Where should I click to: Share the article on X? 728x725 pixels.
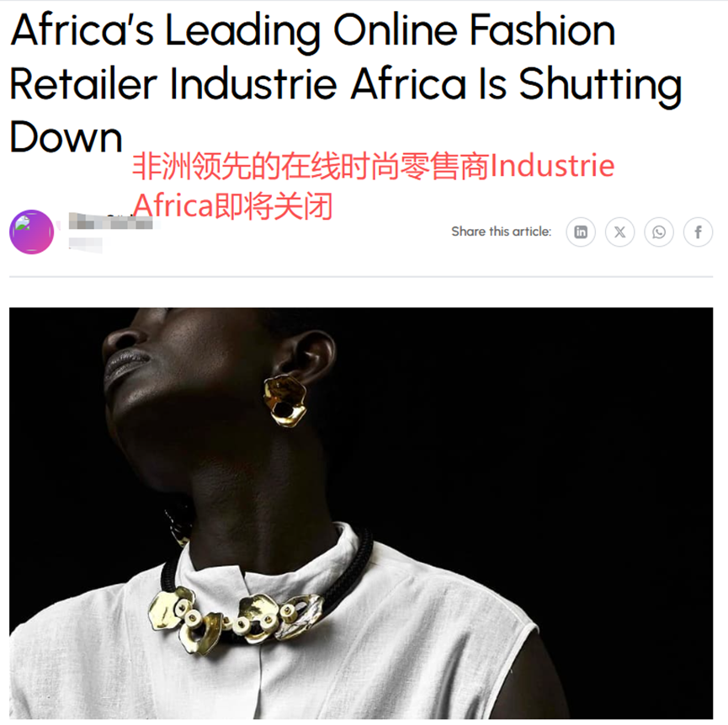[619, 232]
